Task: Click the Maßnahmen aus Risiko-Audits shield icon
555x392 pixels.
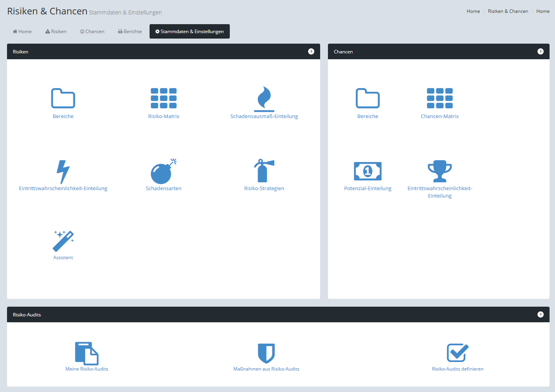Action: (266, 353)
